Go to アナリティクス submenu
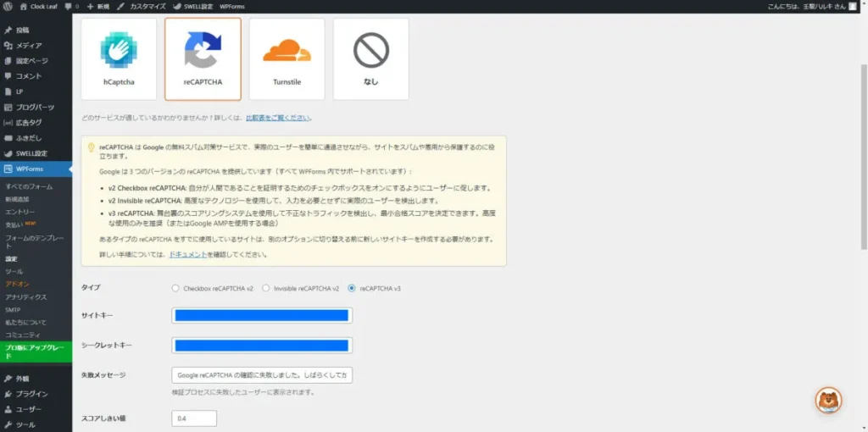 [x=25, y=297]
